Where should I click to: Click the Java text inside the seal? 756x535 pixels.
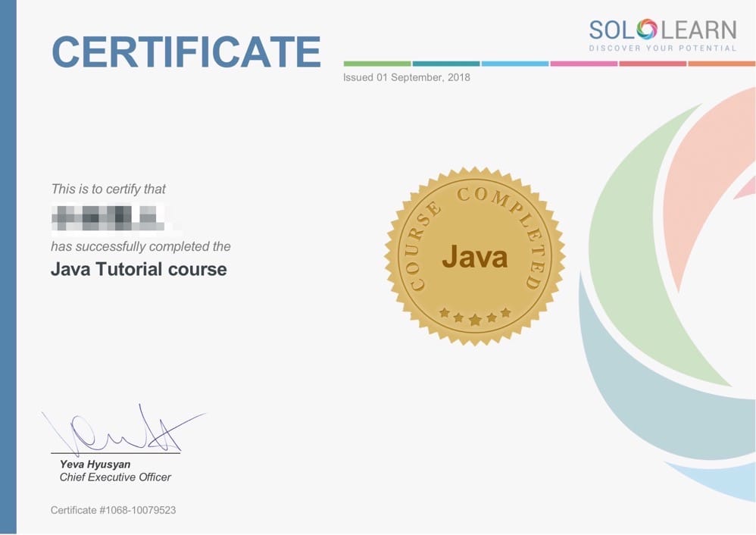click(475, 257)
